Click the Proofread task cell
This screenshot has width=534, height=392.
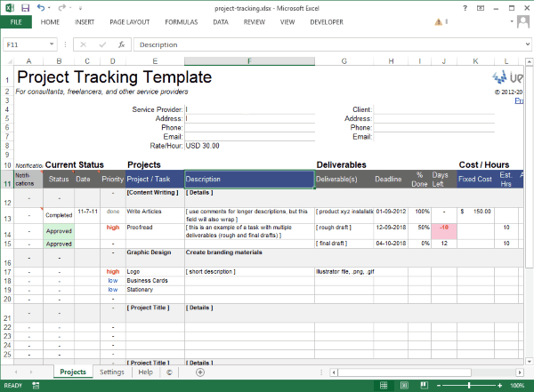(x=155, y=231)
